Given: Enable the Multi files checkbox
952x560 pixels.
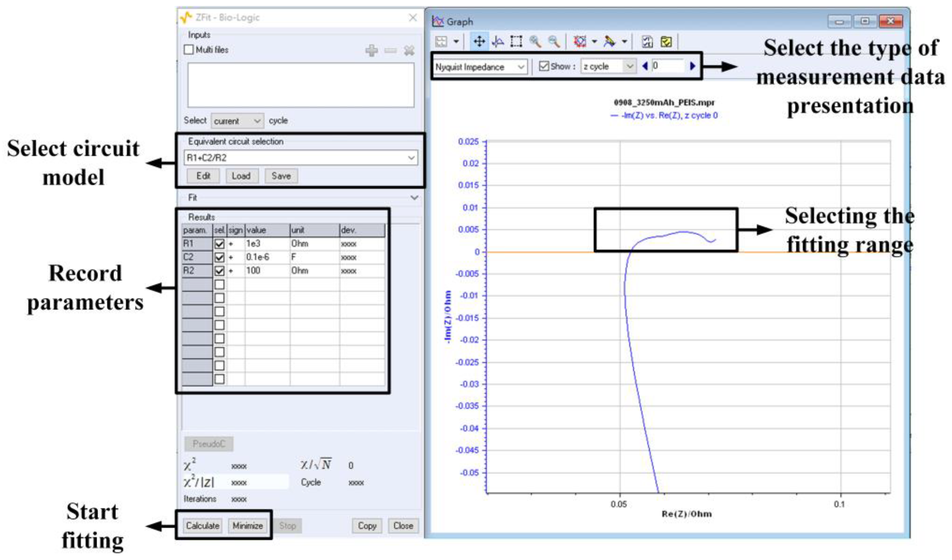Looking at the screenshot, I should click(189, 49).
